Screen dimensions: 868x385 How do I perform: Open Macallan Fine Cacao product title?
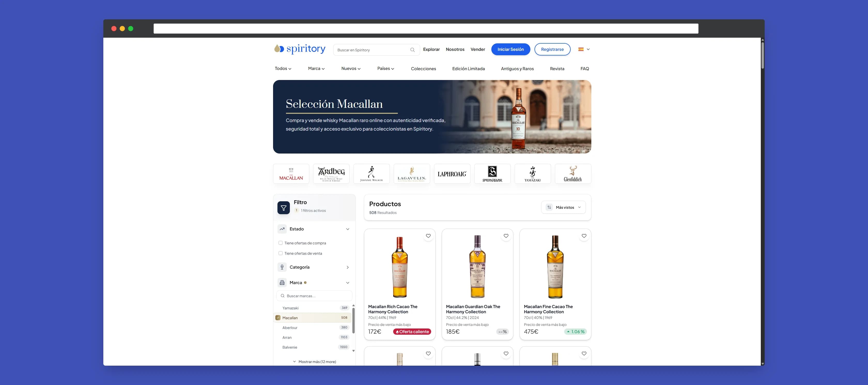click(x=548, y=309)
